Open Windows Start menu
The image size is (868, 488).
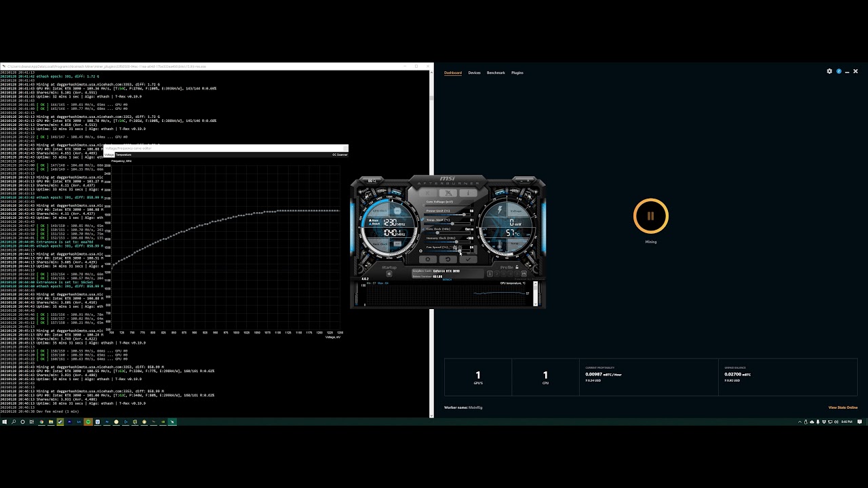(x=5, y=422)
